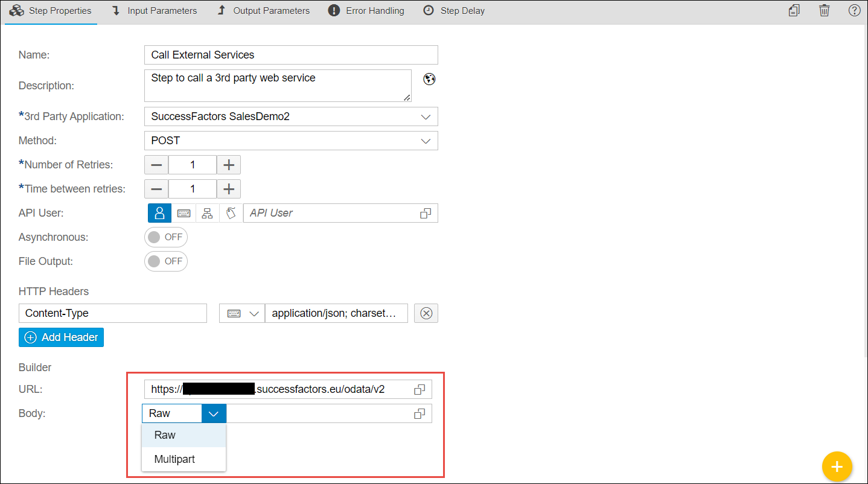Open the Error Handling tab

[366, 11]
